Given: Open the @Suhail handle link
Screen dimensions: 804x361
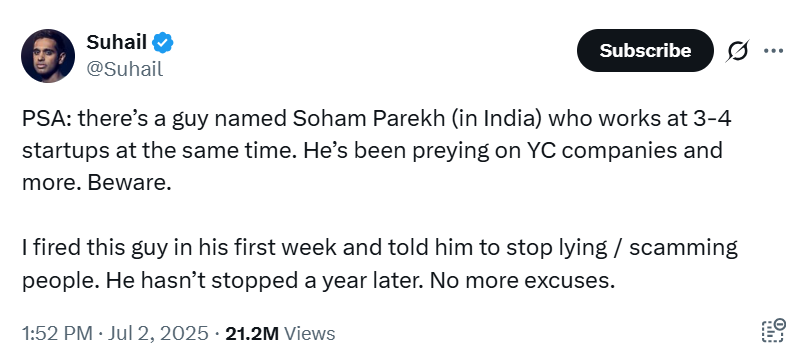Looking at the screenshot, I should click(125, 69).
